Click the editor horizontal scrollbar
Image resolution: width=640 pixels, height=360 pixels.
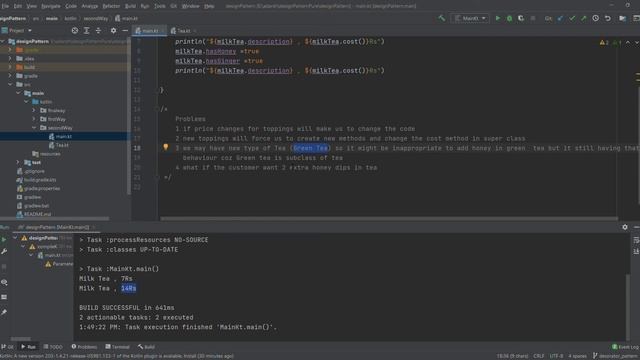click(388, 219)
